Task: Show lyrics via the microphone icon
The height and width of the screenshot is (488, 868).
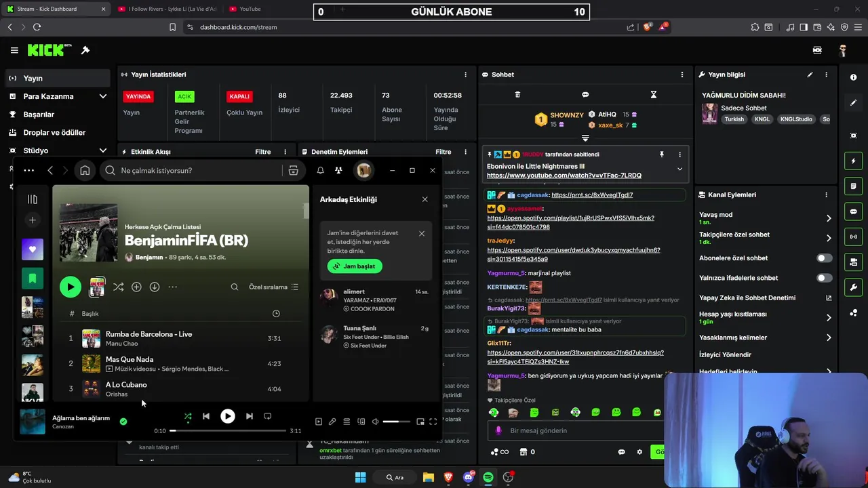Action: [332, 422]
